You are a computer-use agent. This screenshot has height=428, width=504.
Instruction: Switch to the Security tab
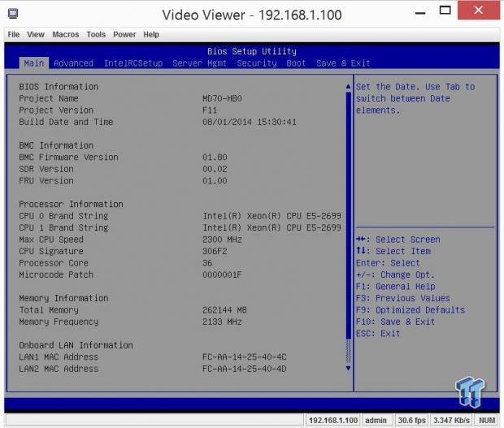click(x=257, y=63)
